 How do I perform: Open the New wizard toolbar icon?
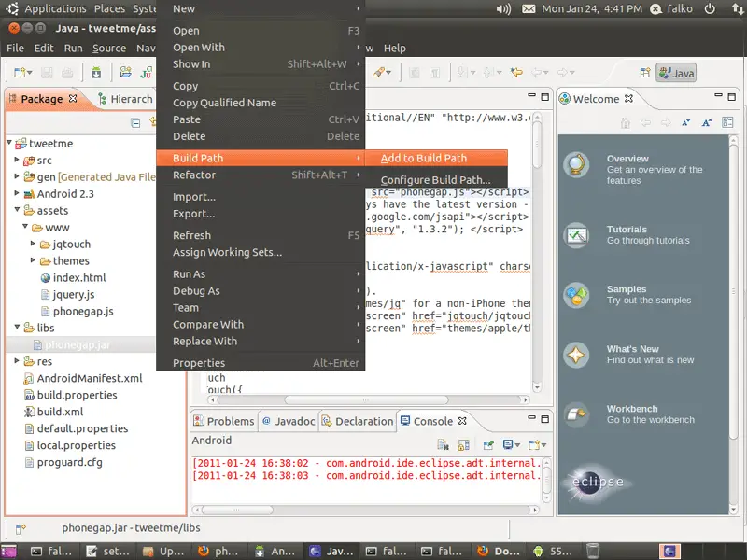coord(21,73)
